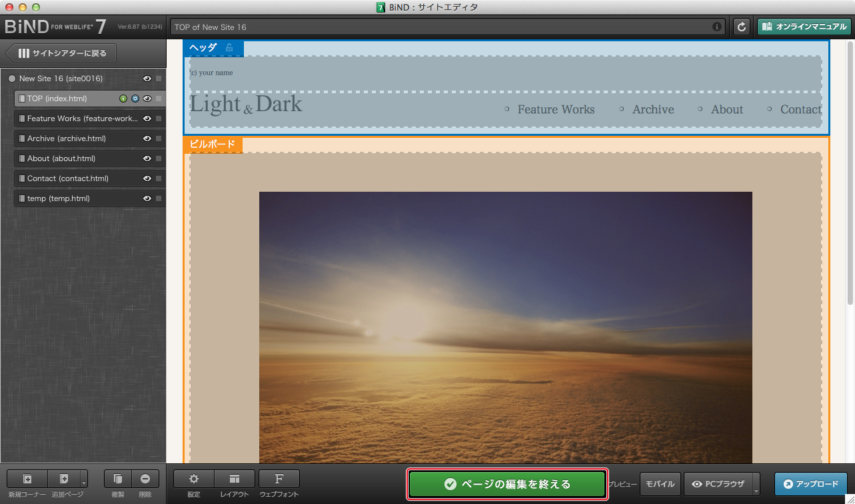Image resolution: width=855 pixels, height=504 pixels.
Task: Check the box beside New Site 16
Action: pyautogui.click(x=159, y=79)
